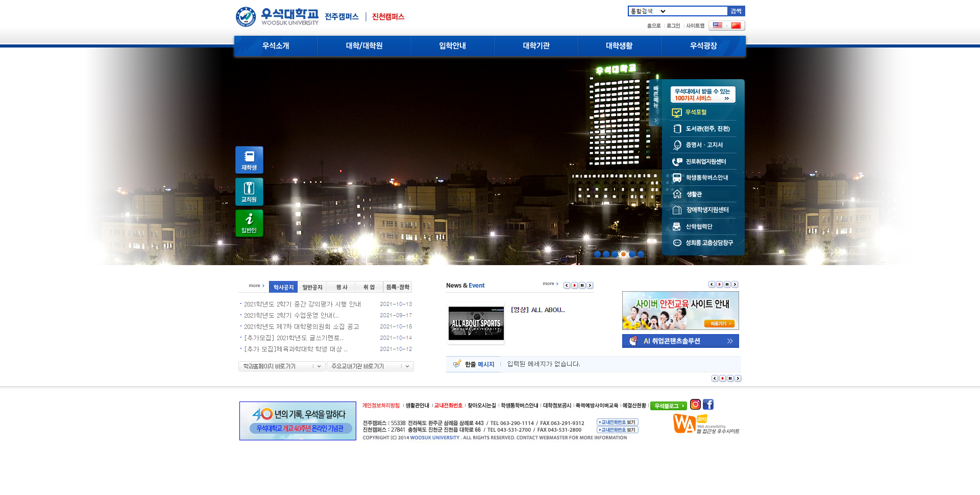This screenshot has width=980, height=495.
Task: Collapse the quick menu side panel arrow
Action: 655,121
